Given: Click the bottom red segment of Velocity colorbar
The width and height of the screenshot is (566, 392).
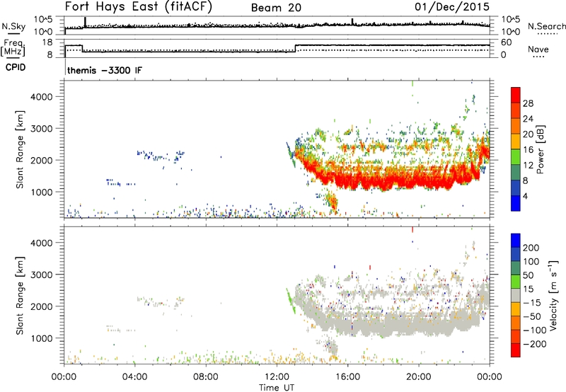Looking at the screenshot, I should point(516,350).
